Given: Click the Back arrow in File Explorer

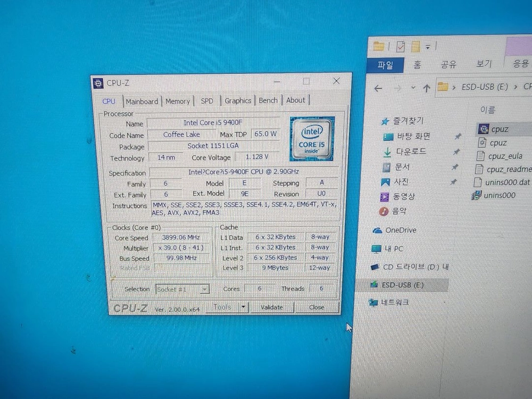Looking at the screenshot, I should [378, 88].
